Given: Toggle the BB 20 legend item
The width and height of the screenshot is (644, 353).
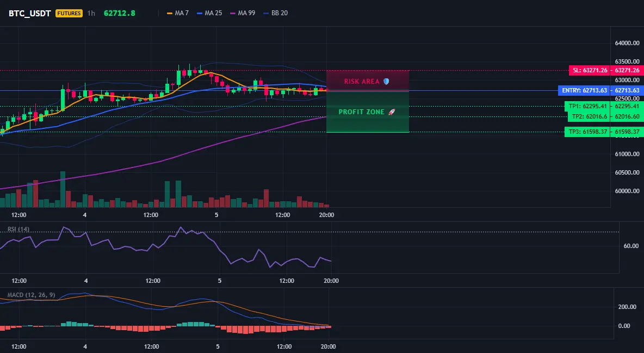Looking at the screenshot, I should coord(276,13).
